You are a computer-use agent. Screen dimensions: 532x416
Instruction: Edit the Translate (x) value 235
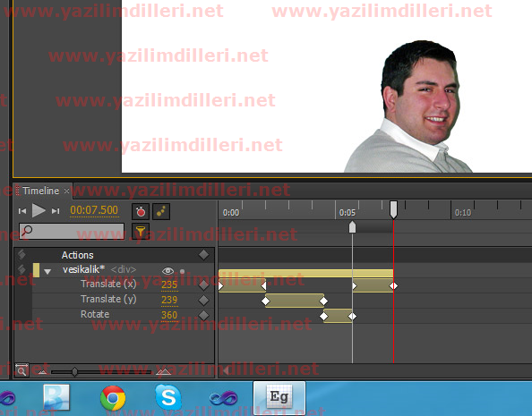click(x=169, y=284)
